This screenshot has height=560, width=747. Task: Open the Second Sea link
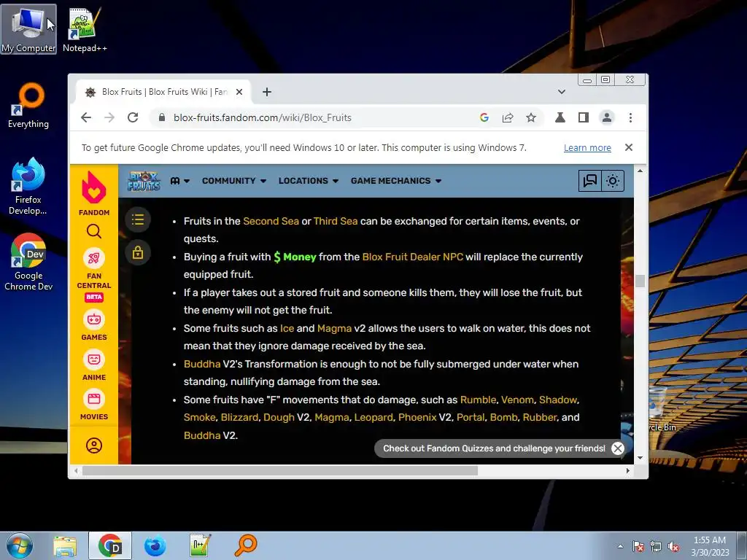tap(271, 222)
